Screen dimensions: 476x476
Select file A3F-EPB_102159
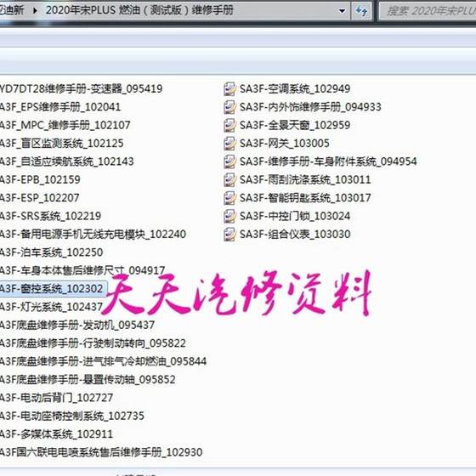(x=40, y=179)
